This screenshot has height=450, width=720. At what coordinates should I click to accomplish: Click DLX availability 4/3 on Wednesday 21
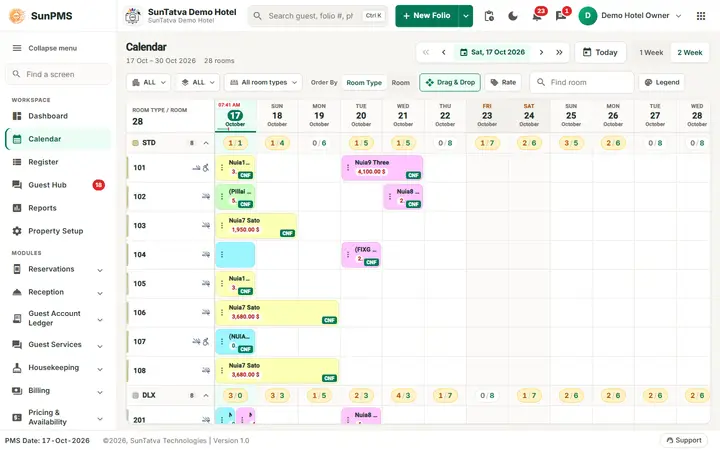[x=403, y=395]
